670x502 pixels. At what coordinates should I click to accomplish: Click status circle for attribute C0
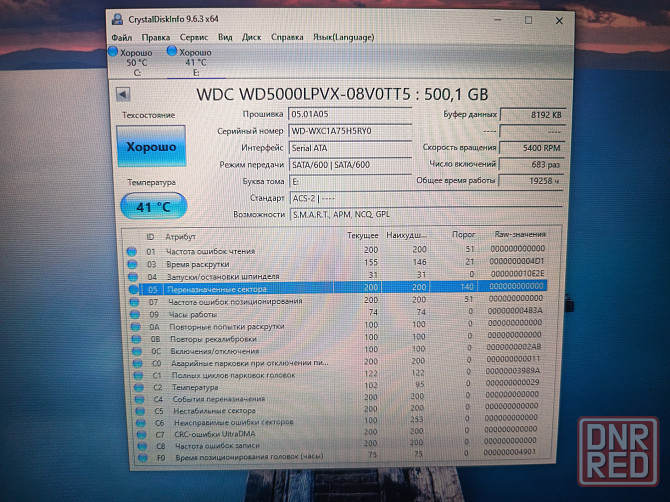138,363
